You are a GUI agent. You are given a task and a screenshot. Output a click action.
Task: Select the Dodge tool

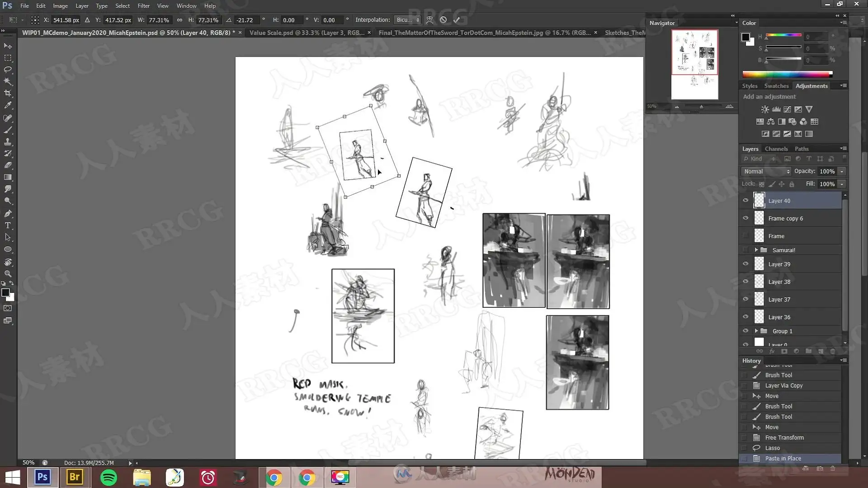8,201
